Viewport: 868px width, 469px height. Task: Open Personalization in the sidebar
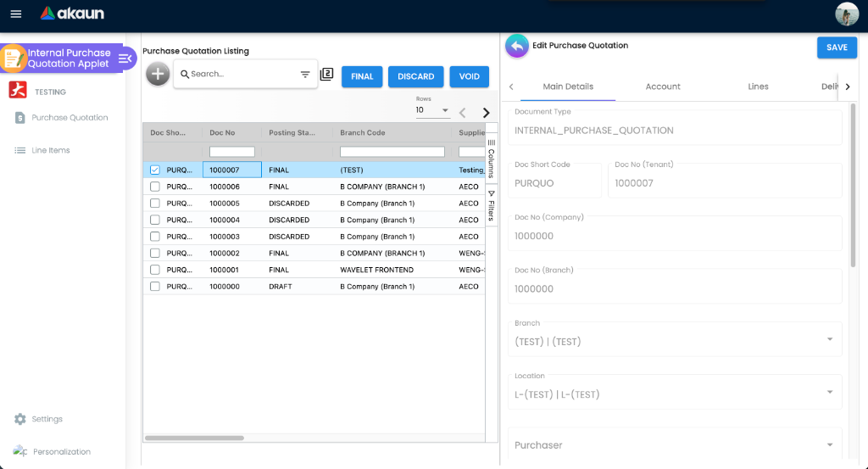click(x=52, y=451)
